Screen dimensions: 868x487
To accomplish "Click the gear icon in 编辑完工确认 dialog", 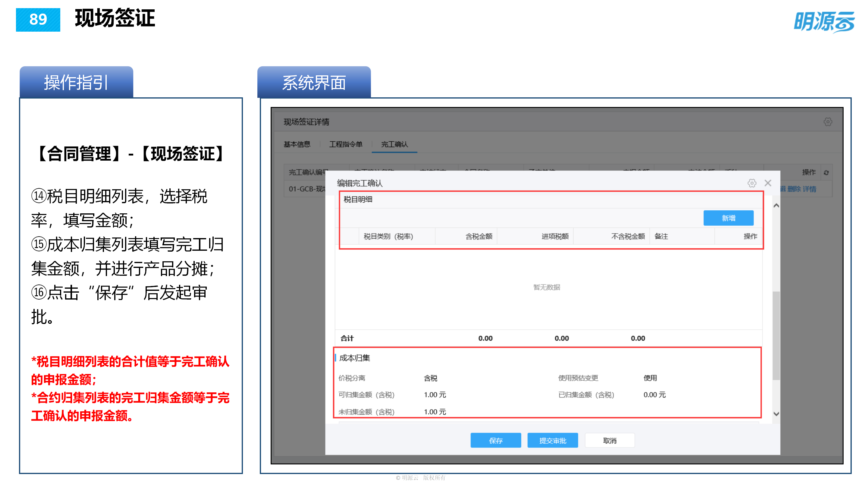I will tap(753, 183).
